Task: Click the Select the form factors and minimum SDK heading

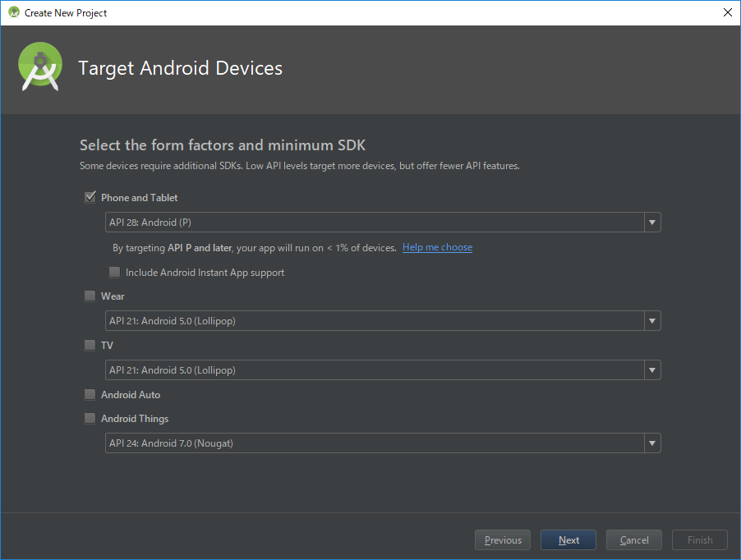Action: pyautogui.click(x=223, y=145)
